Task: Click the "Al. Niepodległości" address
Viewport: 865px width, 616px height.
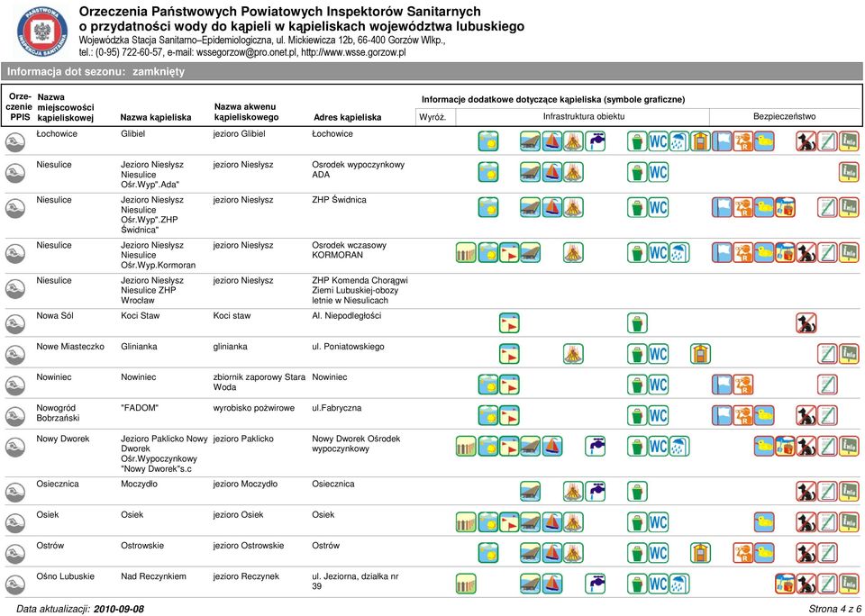Action: pos(346,316)
